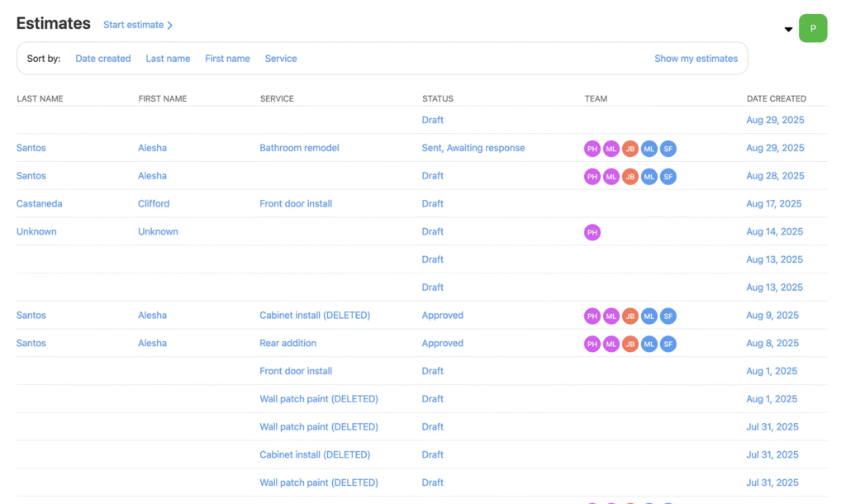This screenshot has width=846, height=504.
Task: Open the green P user avatar
Action: (x=812, y=29)
